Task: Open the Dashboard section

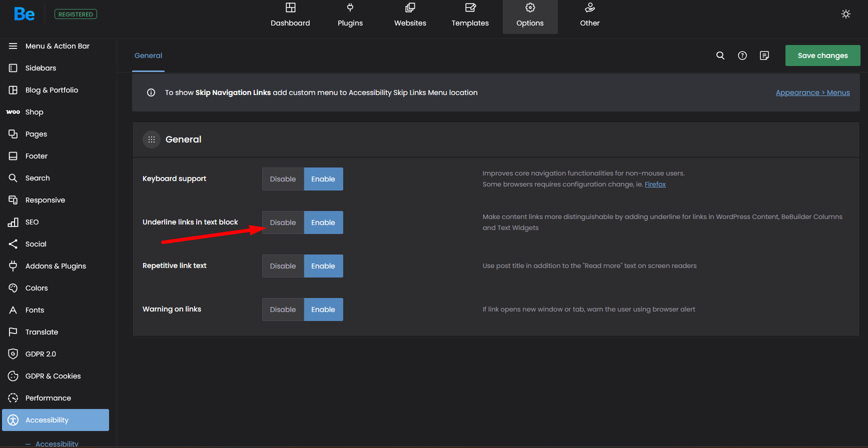Action: point(290,16)
